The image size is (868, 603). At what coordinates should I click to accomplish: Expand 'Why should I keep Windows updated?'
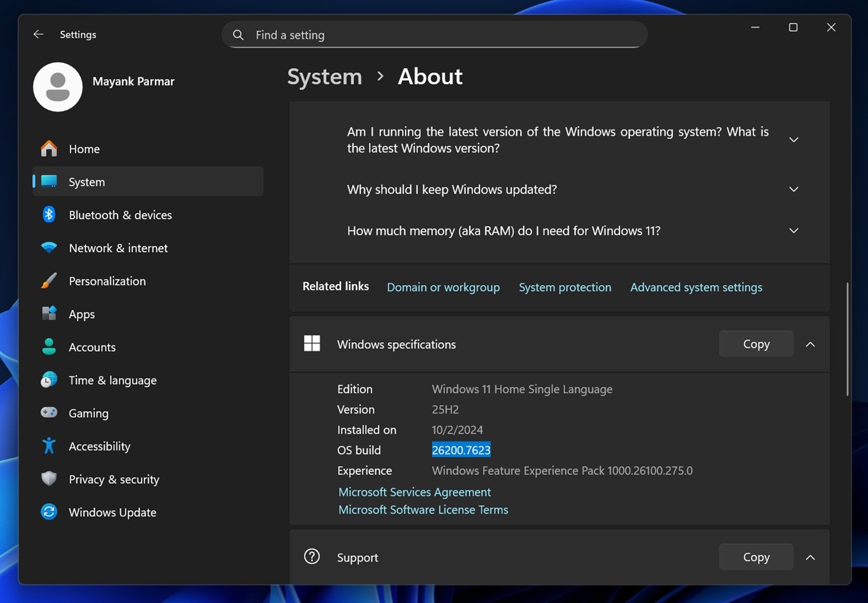[x=793, y=189]
